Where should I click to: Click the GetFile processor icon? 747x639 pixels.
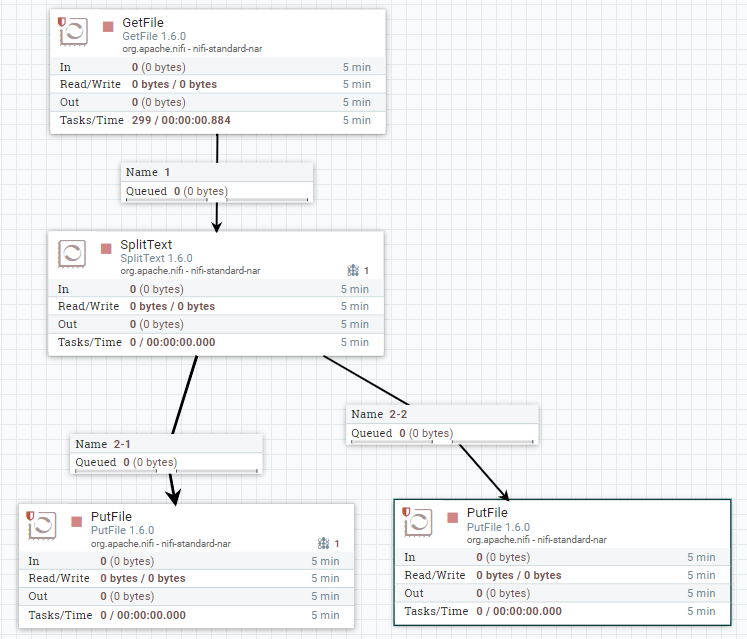pos(74,32)
